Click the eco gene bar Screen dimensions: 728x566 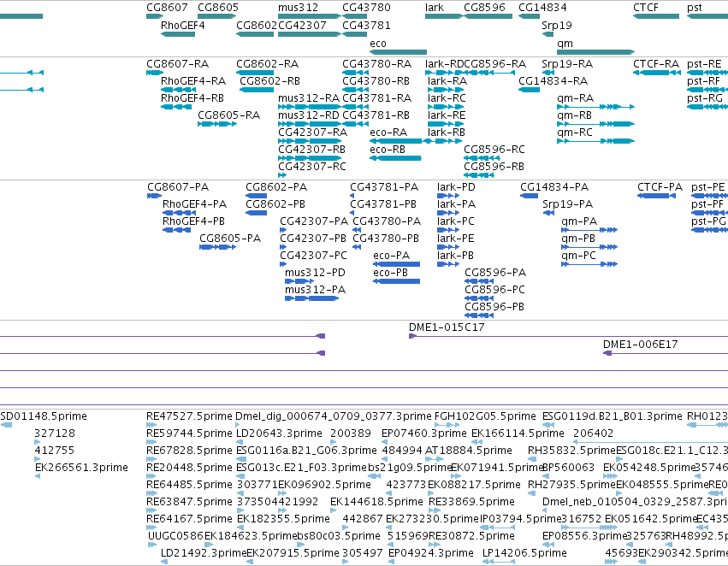[x=398, y=52]
